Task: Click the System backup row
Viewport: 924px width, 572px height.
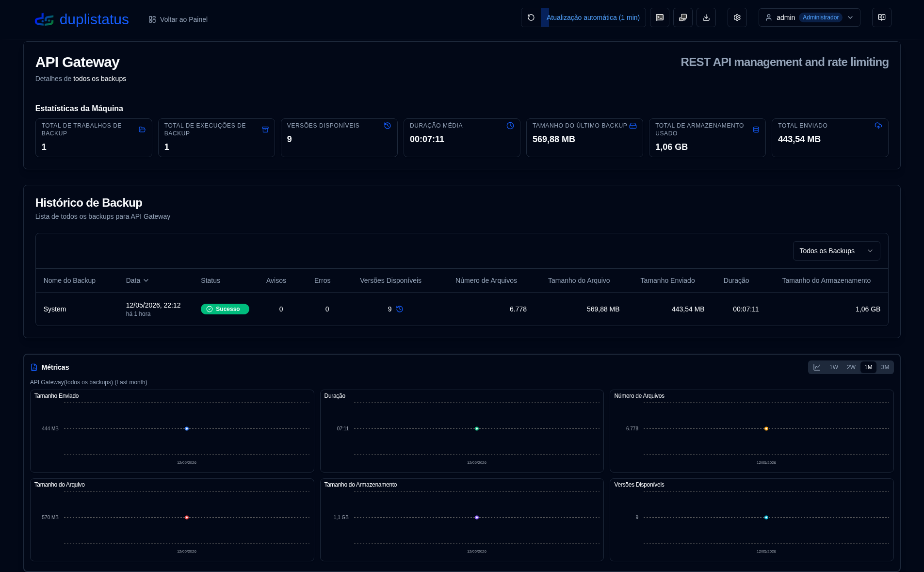Action: tap(462, 309)
